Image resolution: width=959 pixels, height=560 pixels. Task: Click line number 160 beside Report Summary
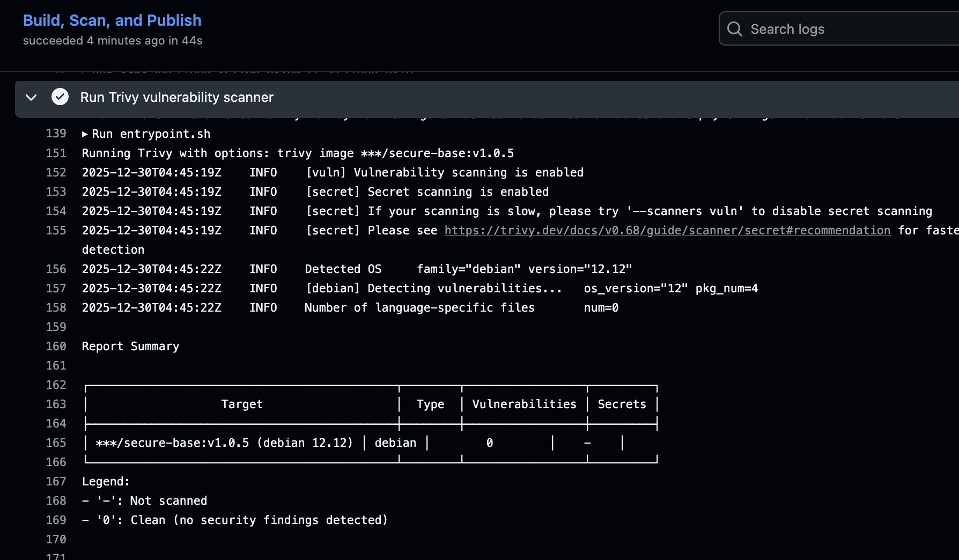[56, 346]
